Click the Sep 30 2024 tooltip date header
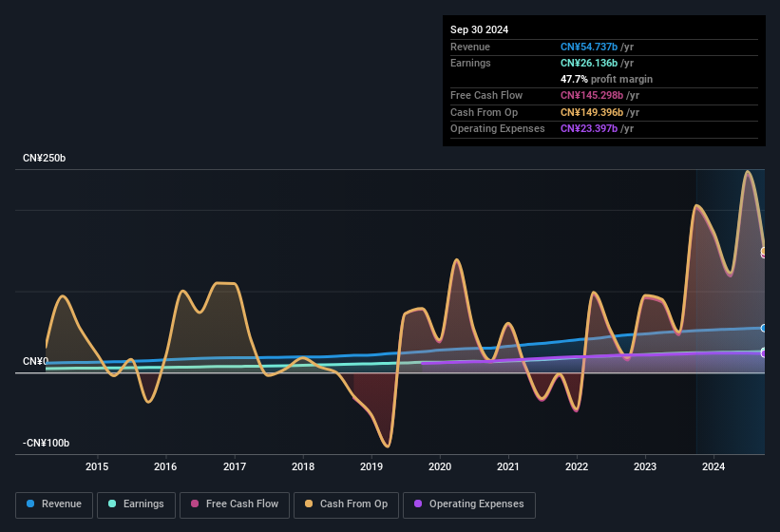This screenshot has width=780, height=532. pyautogui.click(x=479, y=29)
